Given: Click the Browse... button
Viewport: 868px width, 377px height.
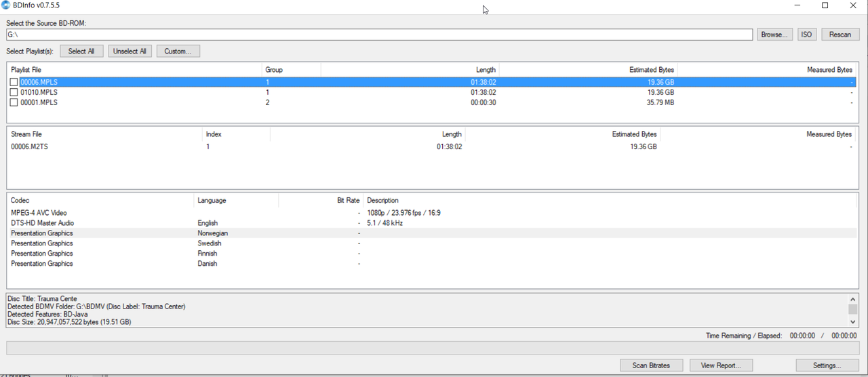Looking at the screenshot, I should pos(774,35).
